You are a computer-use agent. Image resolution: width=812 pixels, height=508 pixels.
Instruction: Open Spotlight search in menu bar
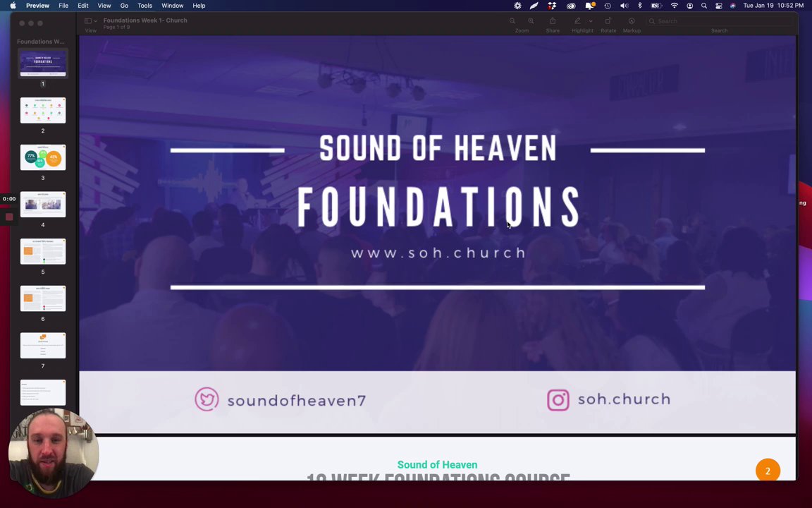pyautogui.click(x=703, y=6)
